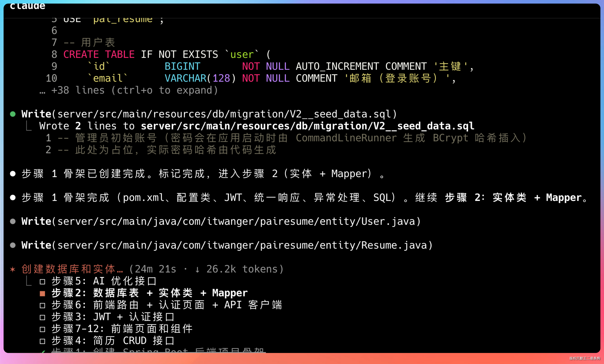Click gray bullet beside User.java Write
The width and height of the screenshot is (604, 364).
pyautogui.click(x=13, y=221)
